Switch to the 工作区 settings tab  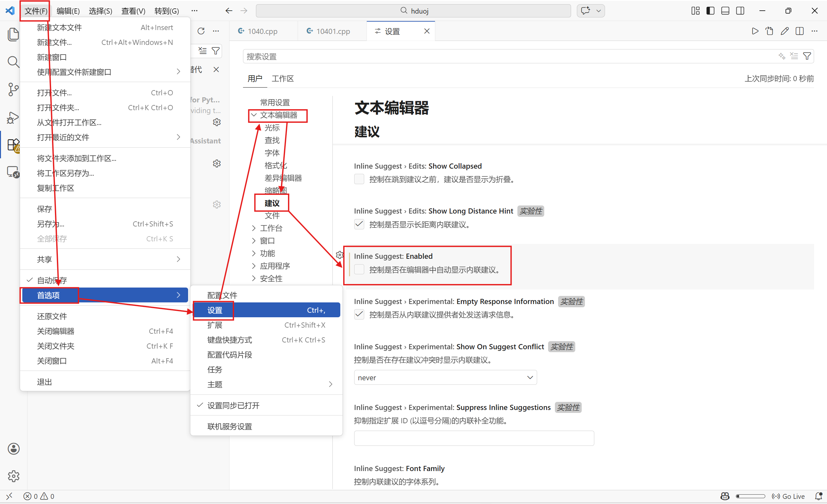click(282, 79)
